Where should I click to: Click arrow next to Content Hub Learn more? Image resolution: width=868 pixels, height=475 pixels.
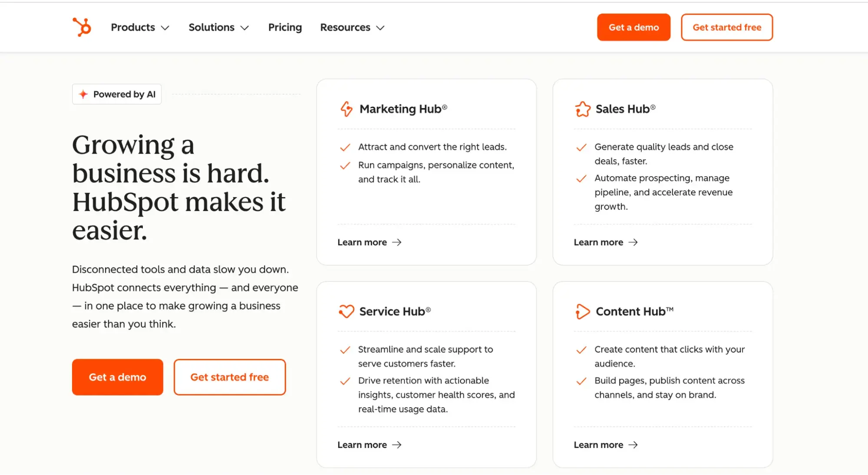tap(633, 445)
